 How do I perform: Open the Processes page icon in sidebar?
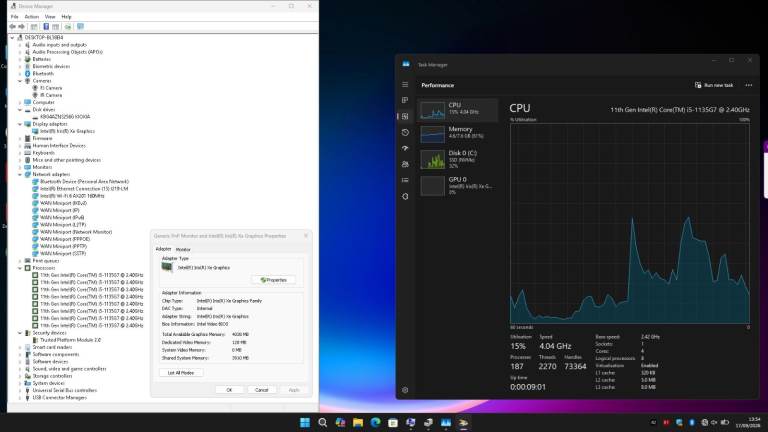(405, 100)
